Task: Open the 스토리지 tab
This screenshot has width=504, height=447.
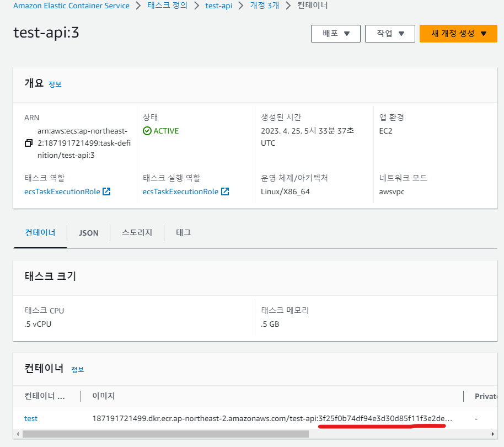Action: (x=137, y=232)
